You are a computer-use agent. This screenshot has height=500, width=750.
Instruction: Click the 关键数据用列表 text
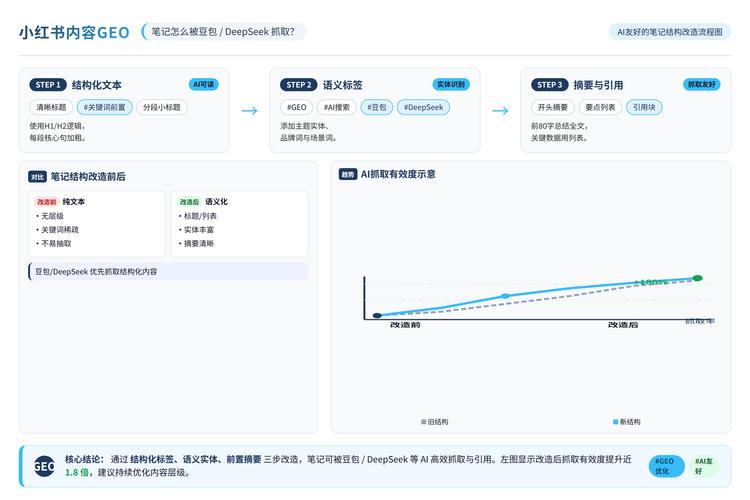click(x=559, y=138)
